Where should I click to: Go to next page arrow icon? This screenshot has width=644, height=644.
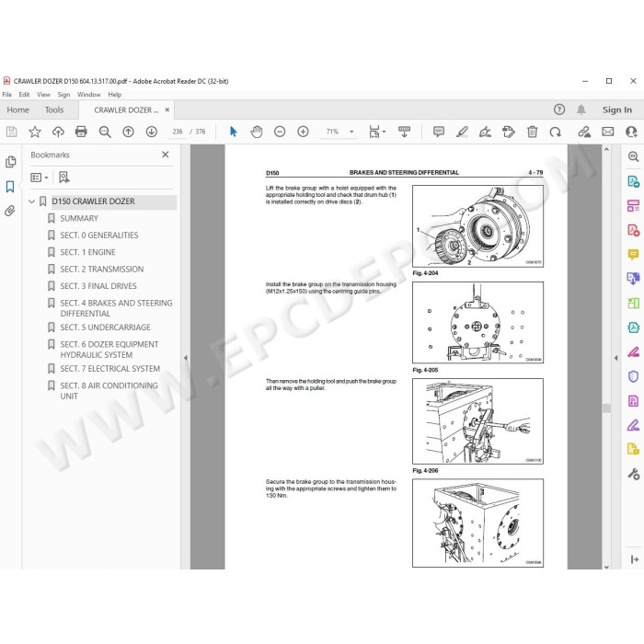152,132
